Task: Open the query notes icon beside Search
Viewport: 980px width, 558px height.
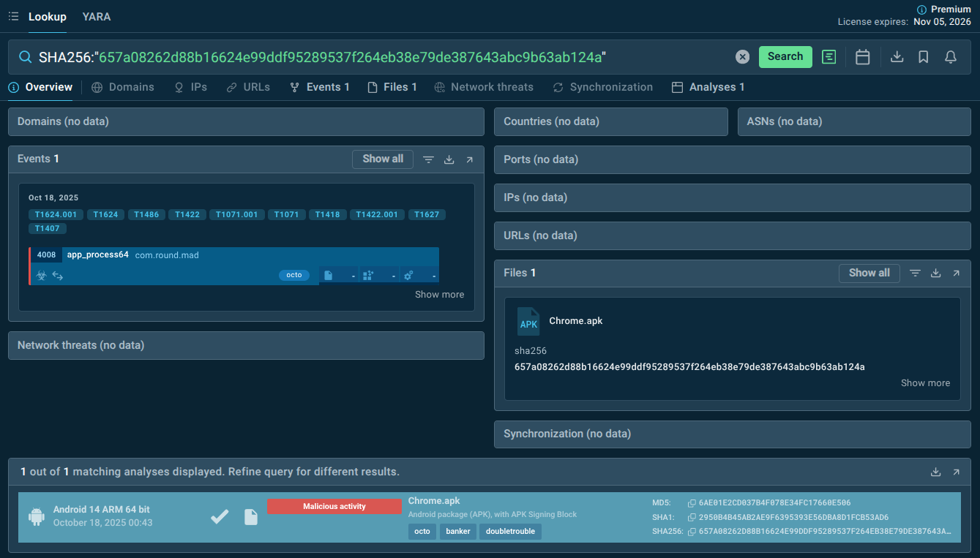Action: click(828, 57)
